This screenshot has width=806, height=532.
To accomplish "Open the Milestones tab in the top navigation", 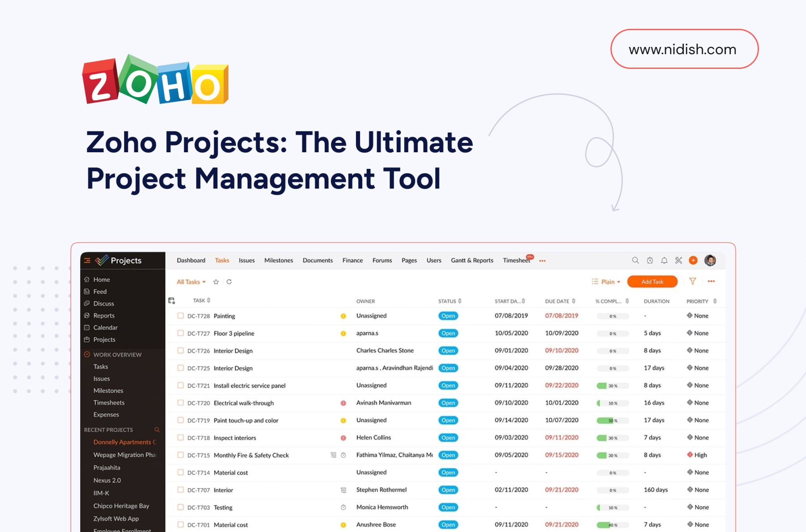I will 278,260.
